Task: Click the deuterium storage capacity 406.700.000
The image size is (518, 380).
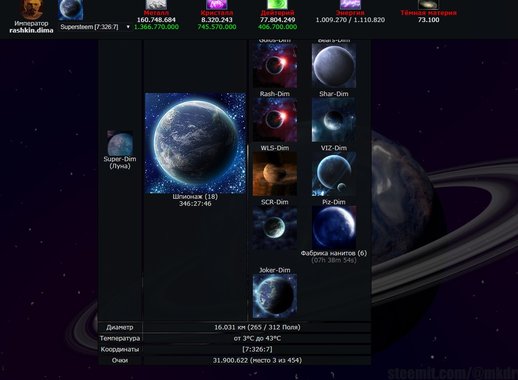Action: [x=277, y=27]
